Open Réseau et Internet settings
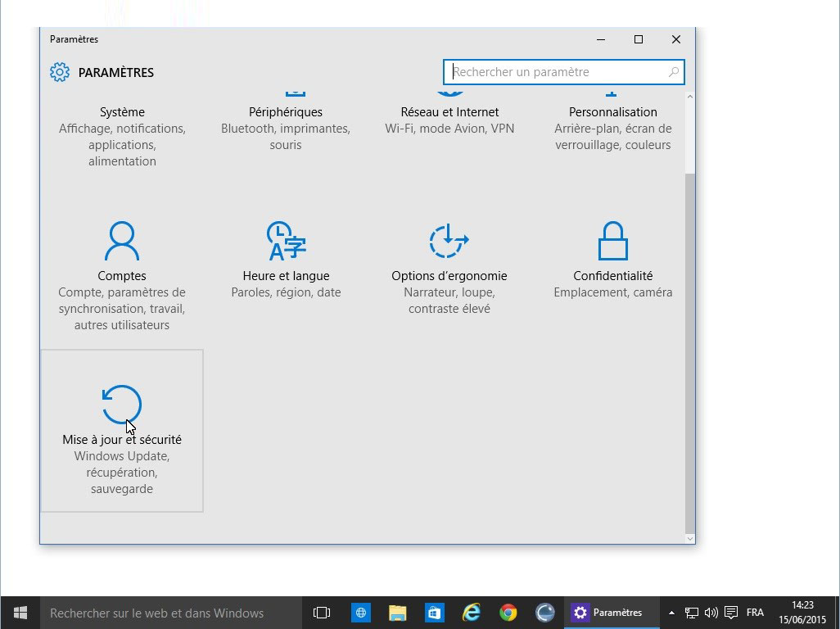This screenshot has height=629, width=840. (x=449, y=112)
